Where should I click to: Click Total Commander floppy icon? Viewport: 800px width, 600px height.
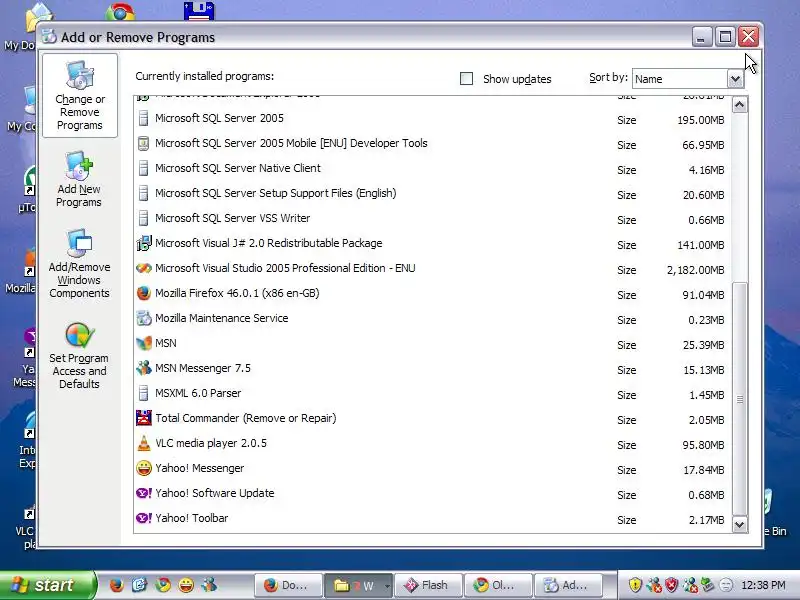point(144,418)
